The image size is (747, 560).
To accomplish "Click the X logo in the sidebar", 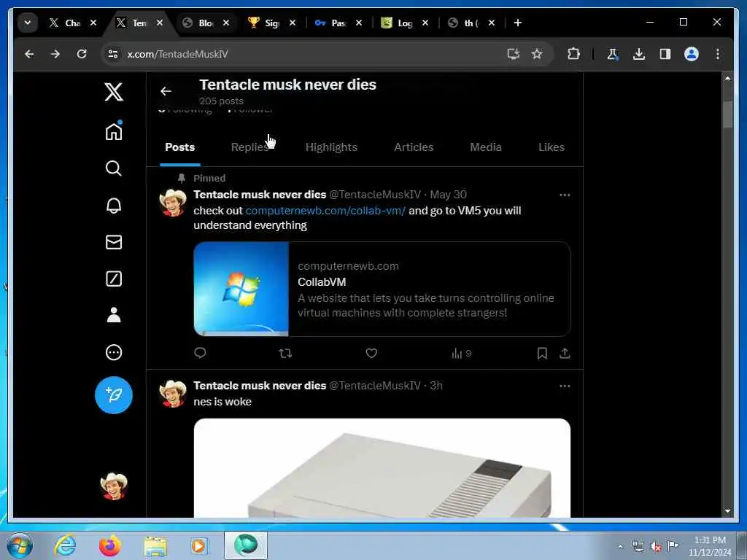I will point(113,91).
